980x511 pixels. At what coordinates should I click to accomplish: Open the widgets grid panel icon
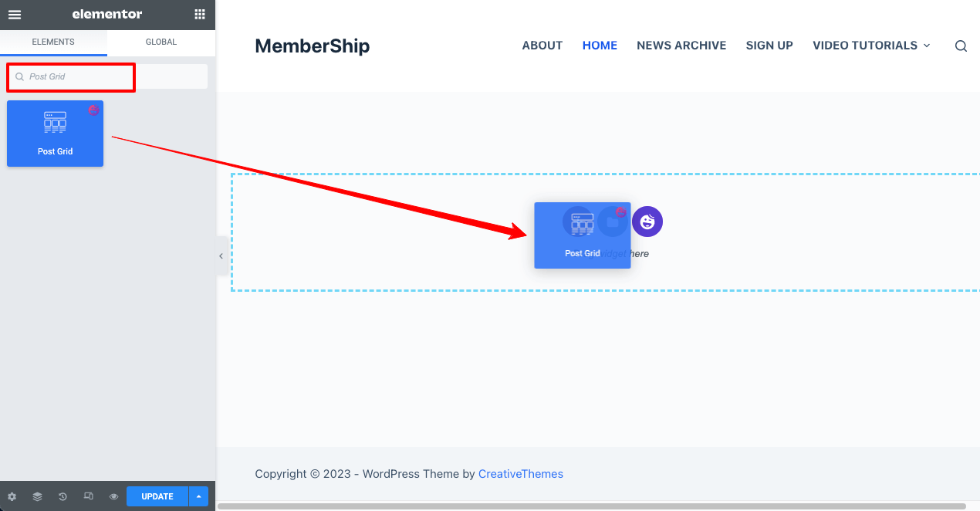[200, 15]
